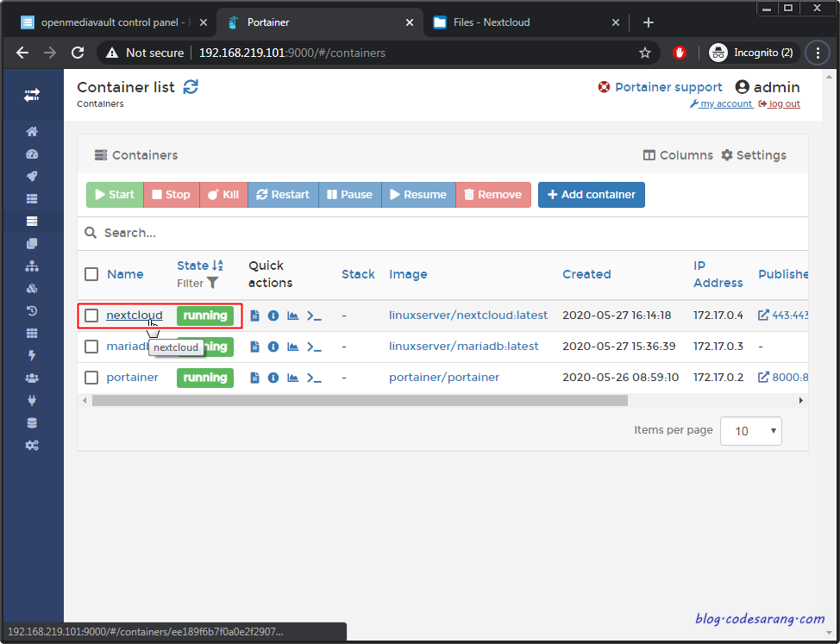Check the select-all containers checkbox
The image size is (840, 644).
coord(91,274)
